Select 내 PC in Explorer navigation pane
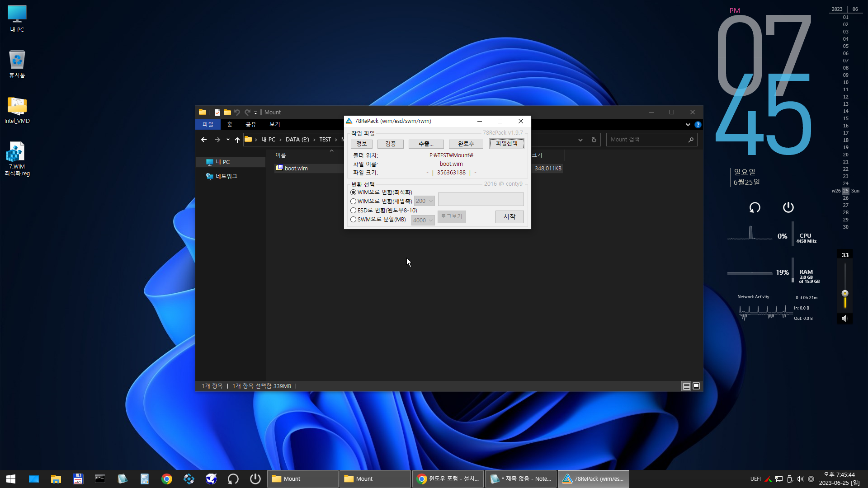 223,162
